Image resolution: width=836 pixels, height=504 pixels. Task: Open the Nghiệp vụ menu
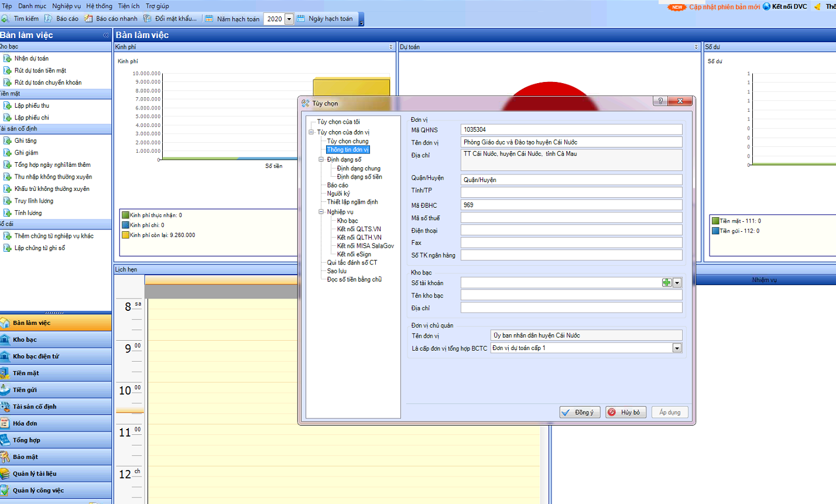coord(67,6)
